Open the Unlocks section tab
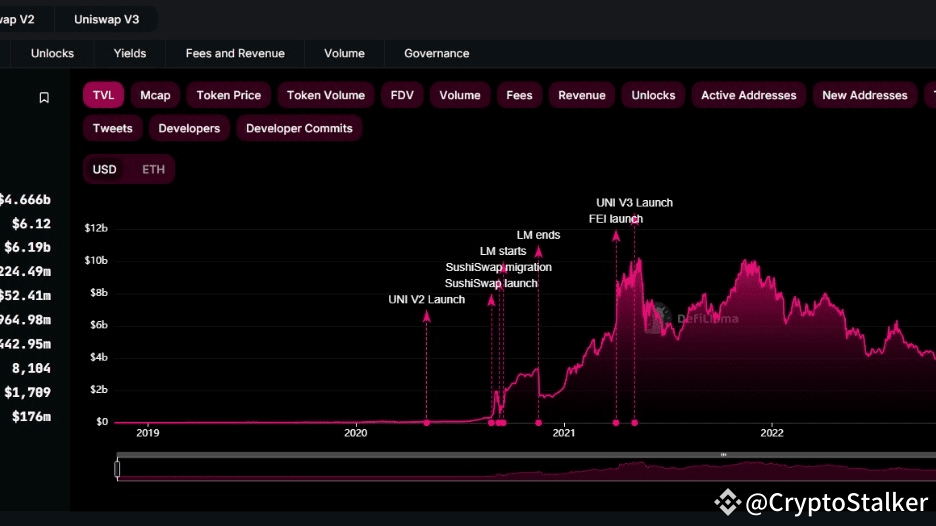Viewport: 936px width, 526px height. tap(53, 53)
